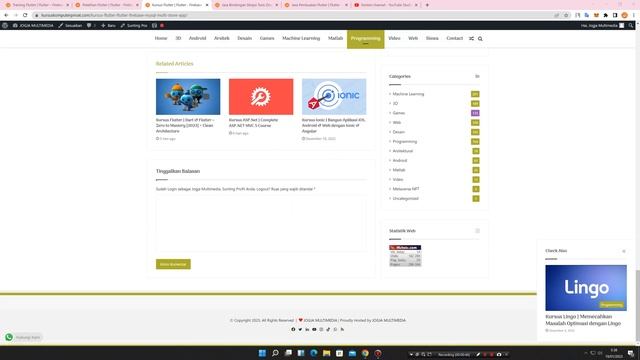The width and height of the screenshot is (640, 360).
Task: Open File Explorer from the taskbar
Action: click(x=327, y=353)
